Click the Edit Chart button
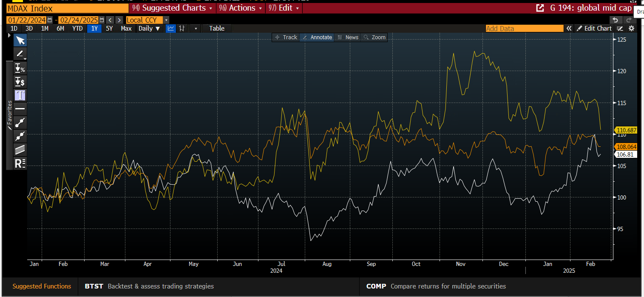This screenshot has height=297, width=644. [594, 29]
